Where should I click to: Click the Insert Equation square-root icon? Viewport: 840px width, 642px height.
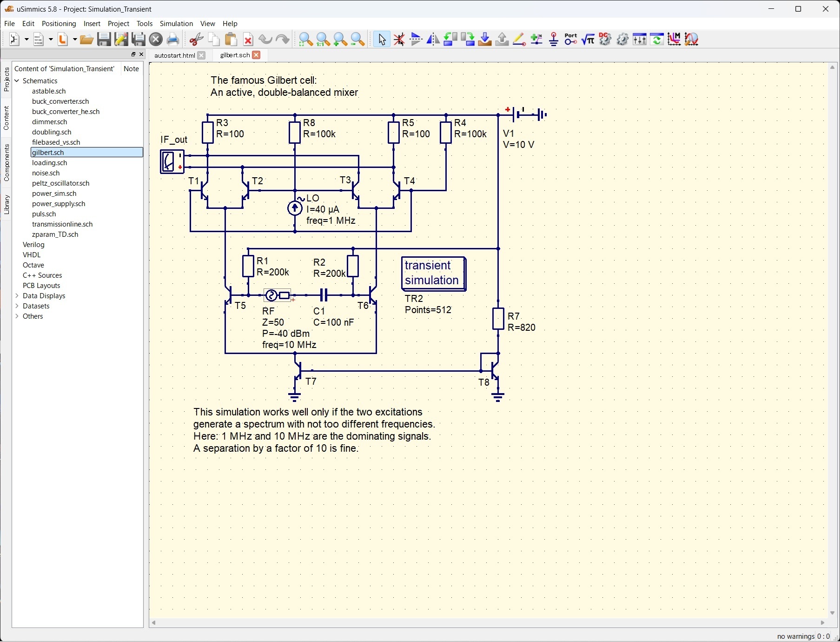(x=588, y=40)
